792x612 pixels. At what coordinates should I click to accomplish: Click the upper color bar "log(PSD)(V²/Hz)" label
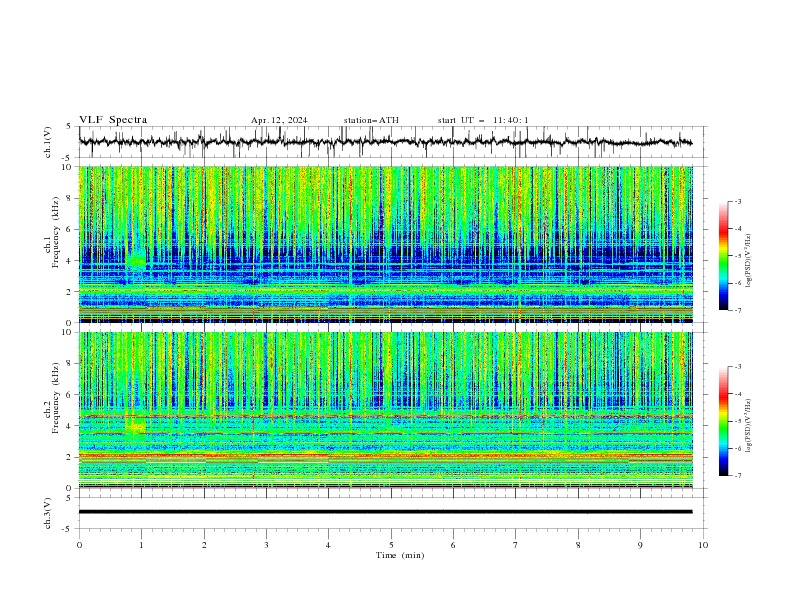[x=749, y=261]
